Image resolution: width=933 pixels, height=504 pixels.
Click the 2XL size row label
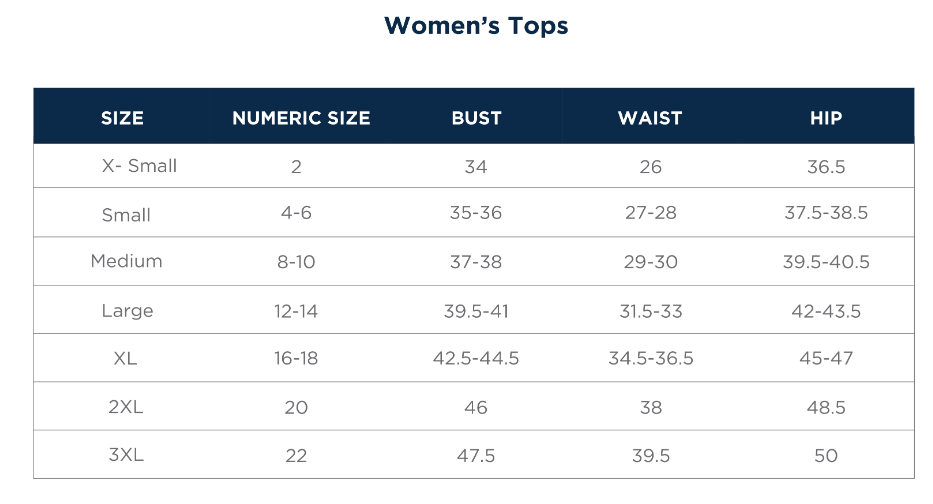pyautogui.click(x=126, y=407)
